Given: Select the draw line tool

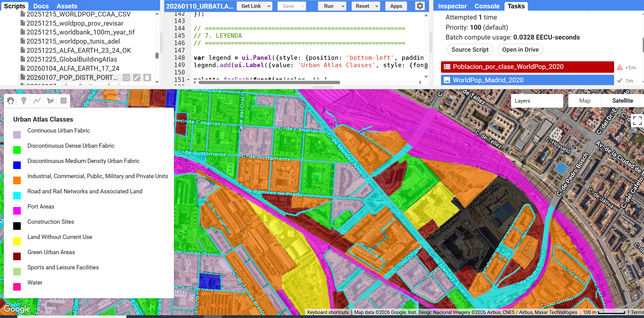Looking at the screenshot, I should click(37, 101).
